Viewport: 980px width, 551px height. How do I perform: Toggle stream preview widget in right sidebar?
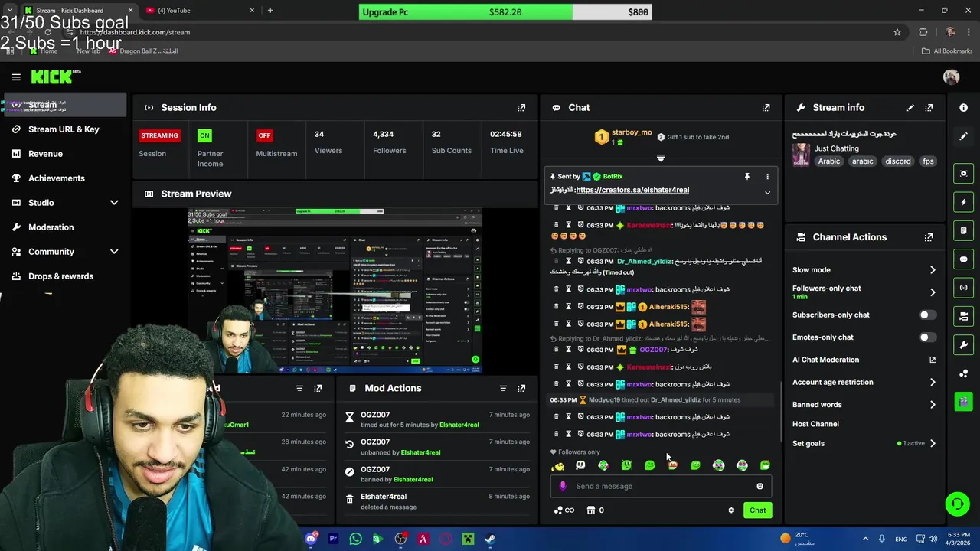pos(963,174)
